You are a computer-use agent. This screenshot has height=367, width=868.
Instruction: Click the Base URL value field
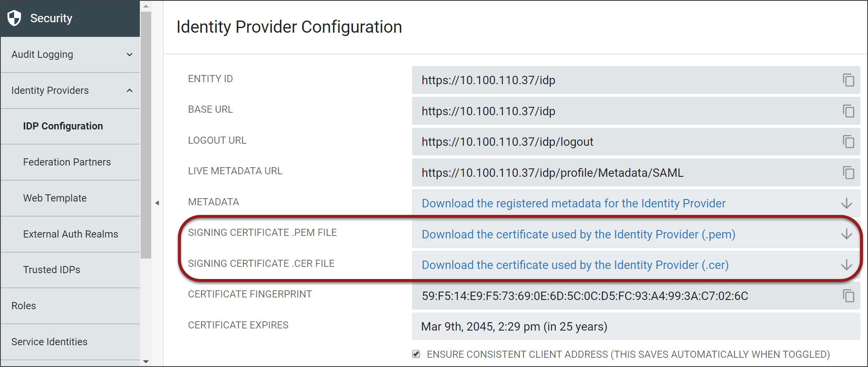[636, 111]
